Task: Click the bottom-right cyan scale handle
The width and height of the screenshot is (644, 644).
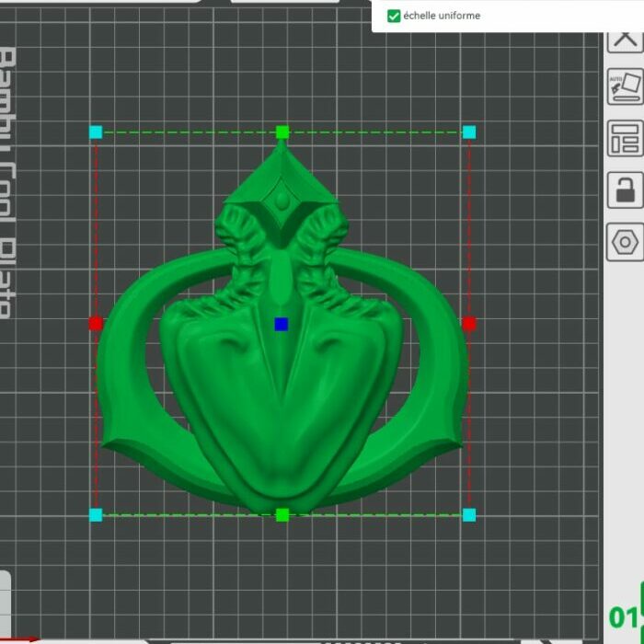Action: pos(469,514)
